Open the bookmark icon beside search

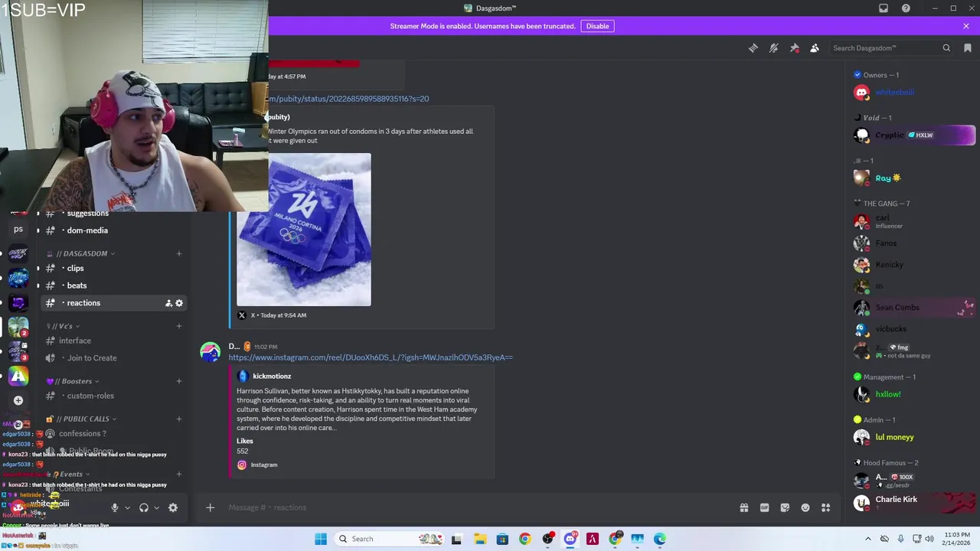968,48
